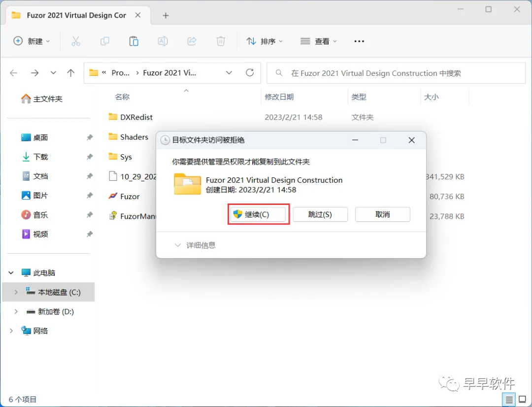Select 此电脑 in navigation pane
This screenshot has height=407, width=532.
click(38, 273)
